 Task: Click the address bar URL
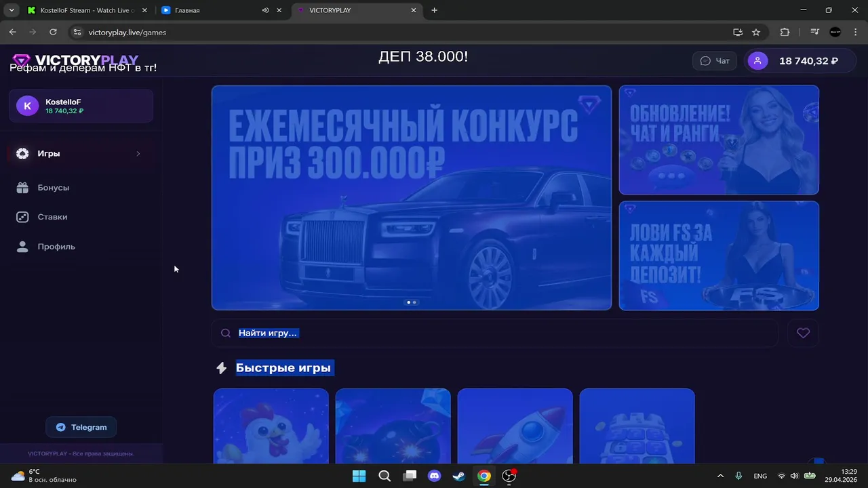tap(127, 33)
